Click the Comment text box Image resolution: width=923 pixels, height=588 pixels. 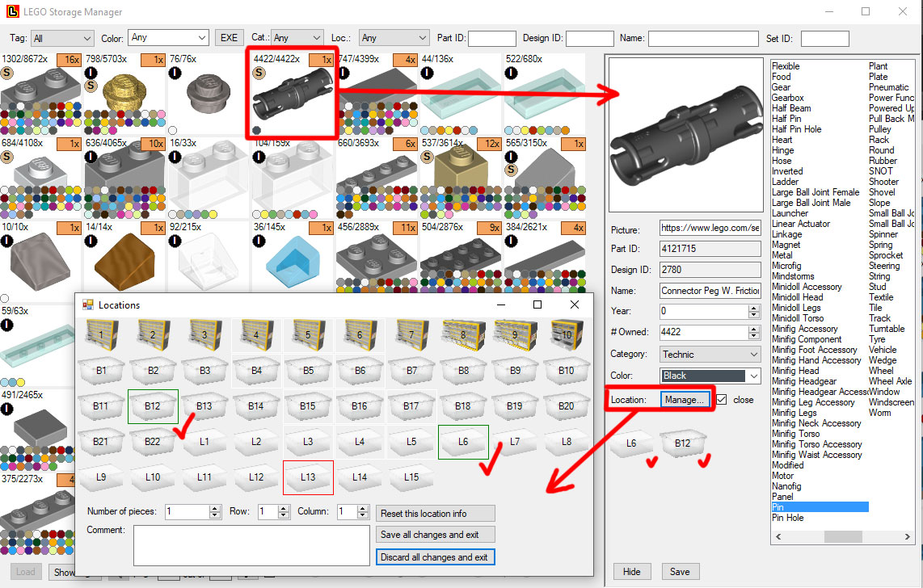(x=251, y=545)
